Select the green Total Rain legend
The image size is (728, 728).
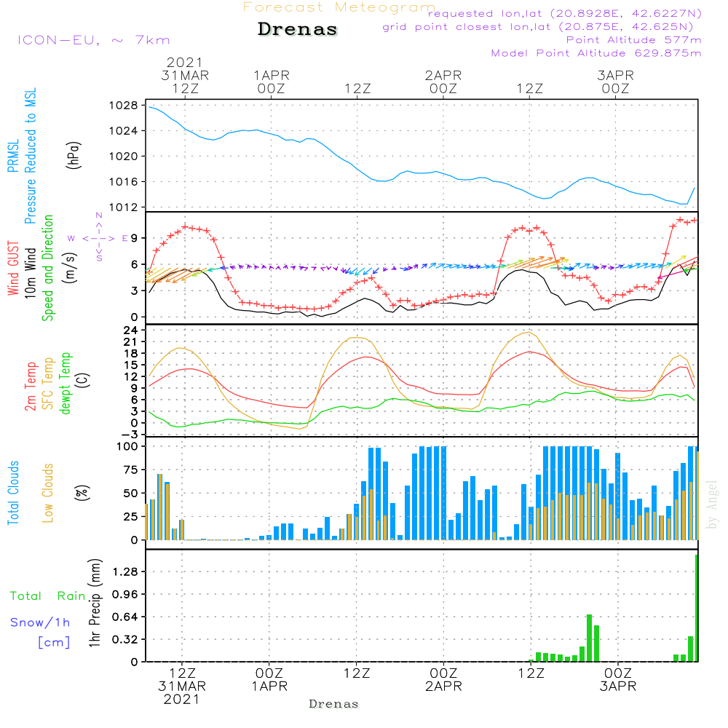click(48, 596)
